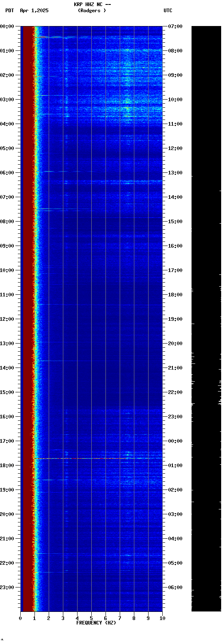Click the PDT '16:00' time tick label
Image resolution: width=224 pixels, height=644 pixels.
7,417
